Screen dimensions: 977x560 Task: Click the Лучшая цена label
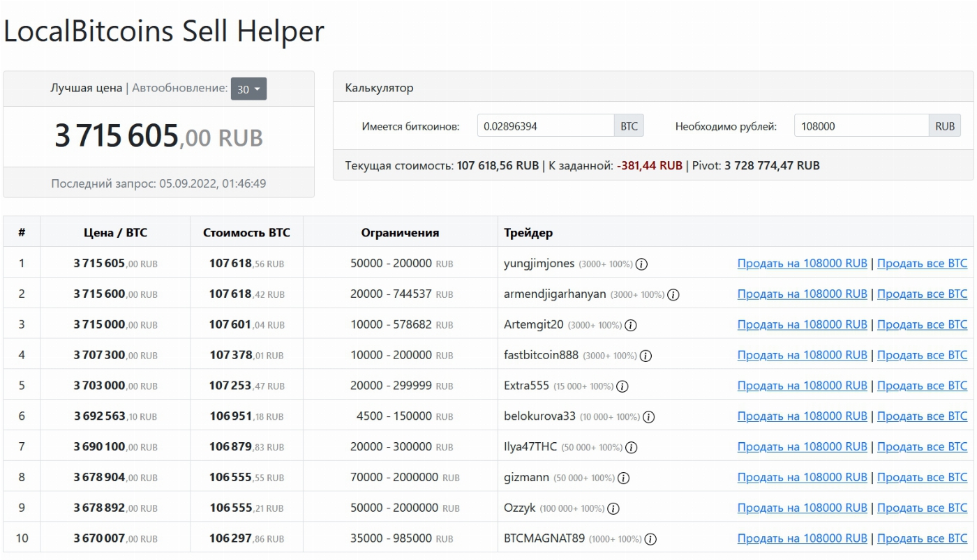(86, 88)
